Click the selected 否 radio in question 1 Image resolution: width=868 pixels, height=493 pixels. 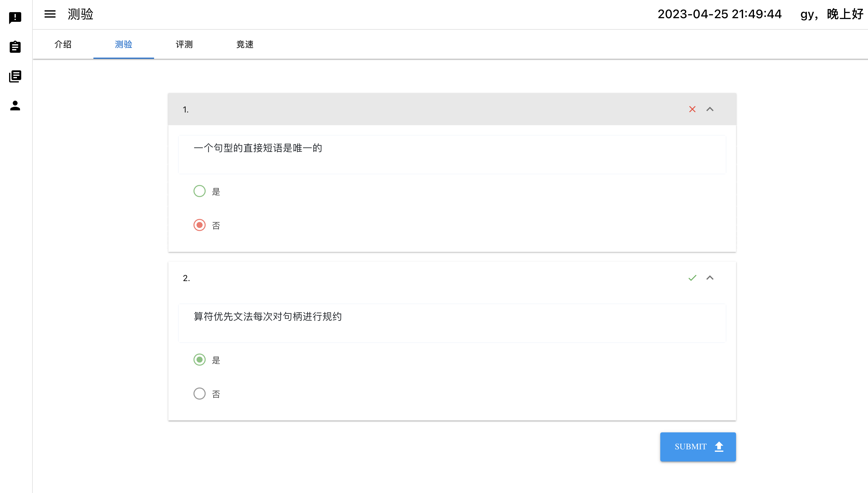200,224
